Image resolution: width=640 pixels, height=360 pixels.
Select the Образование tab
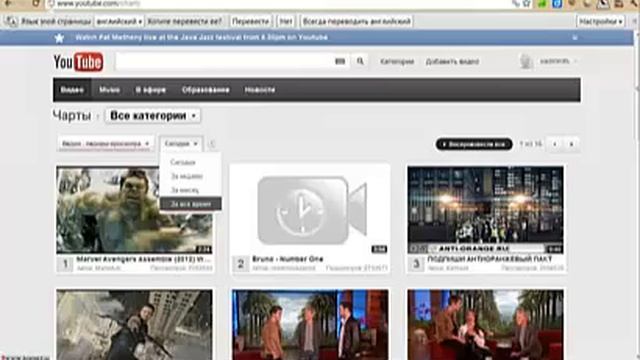click(205, 90)
